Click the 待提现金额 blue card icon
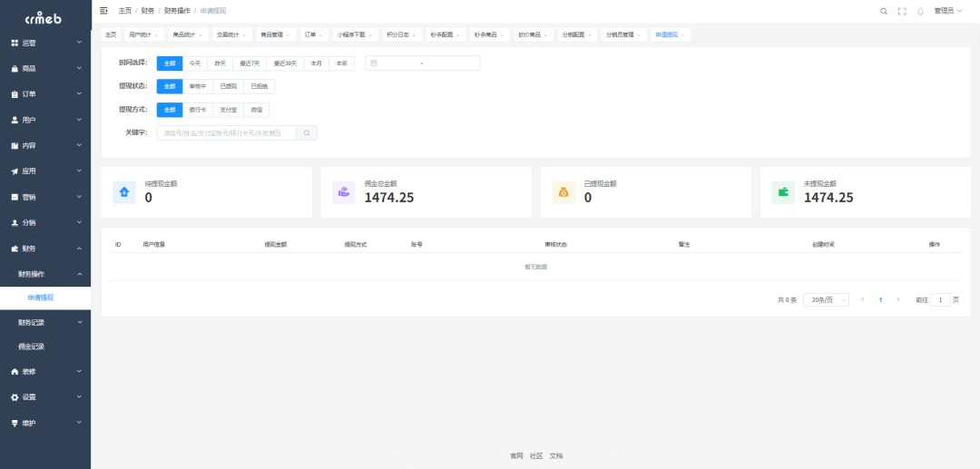The height and width of the screenshot is (469, 980). 123,192
